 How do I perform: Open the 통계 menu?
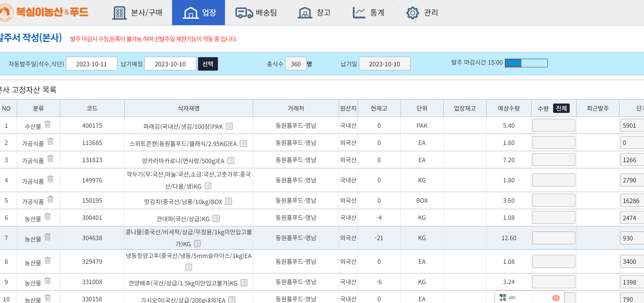point(368,13)
